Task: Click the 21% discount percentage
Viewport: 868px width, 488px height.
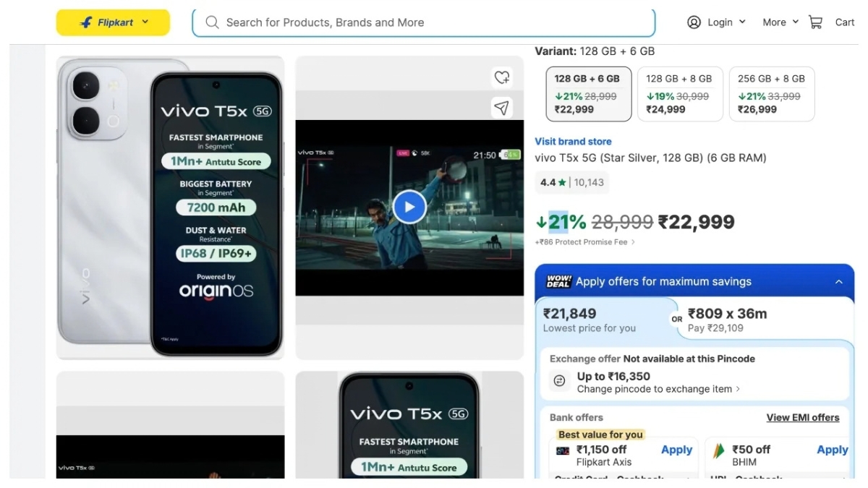Action: pos(567,222)
